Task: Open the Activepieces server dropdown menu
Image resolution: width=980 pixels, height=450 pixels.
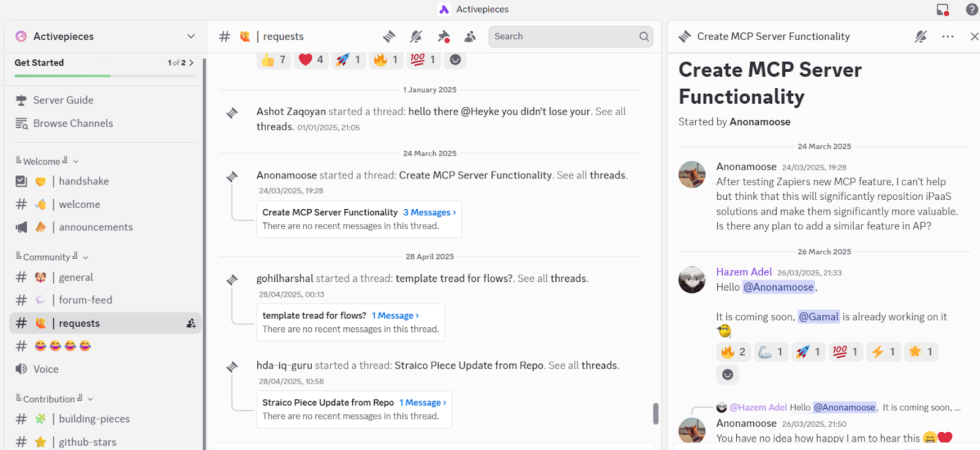Action: (x=191, y=36)
